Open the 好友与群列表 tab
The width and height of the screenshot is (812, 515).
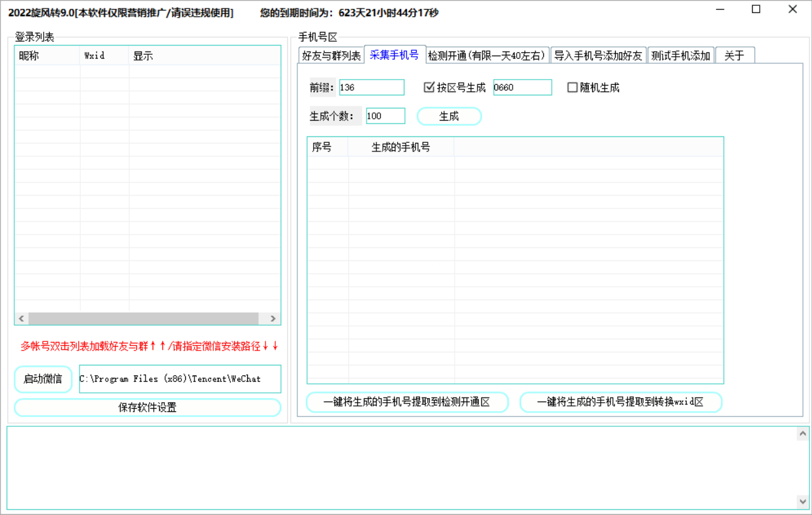point(333,55)
